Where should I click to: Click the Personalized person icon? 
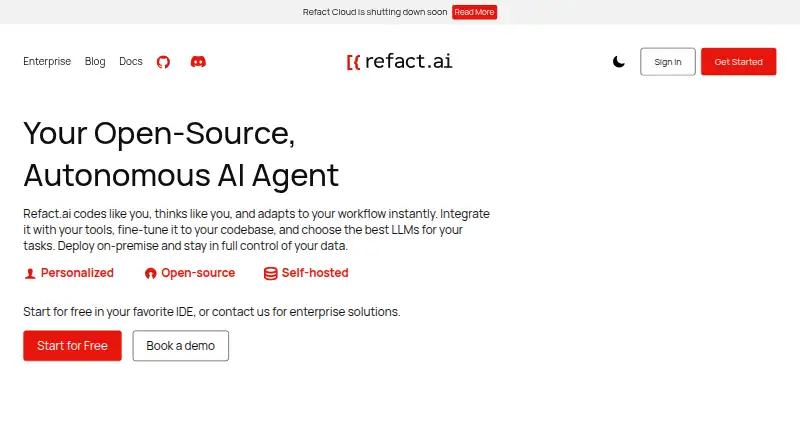30,274
